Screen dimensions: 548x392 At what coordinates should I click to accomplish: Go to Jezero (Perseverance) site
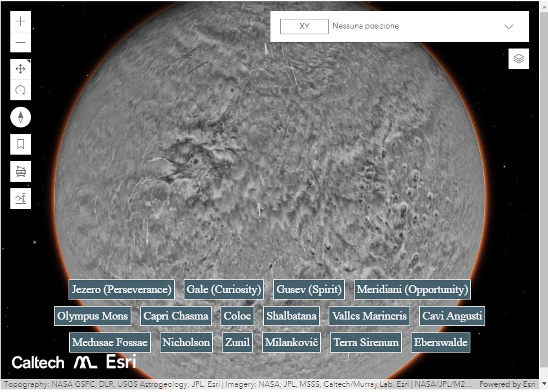click(122, 289)
